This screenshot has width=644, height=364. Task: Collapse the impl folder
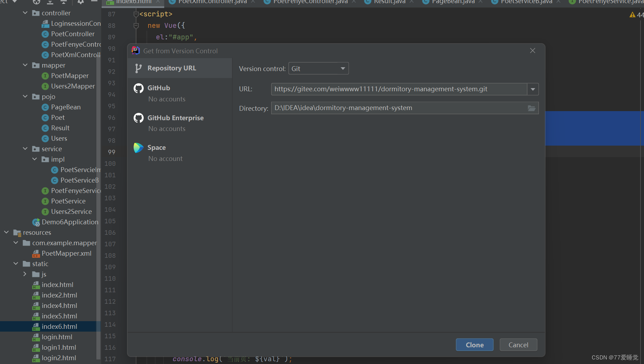click(x=34, y=159)
